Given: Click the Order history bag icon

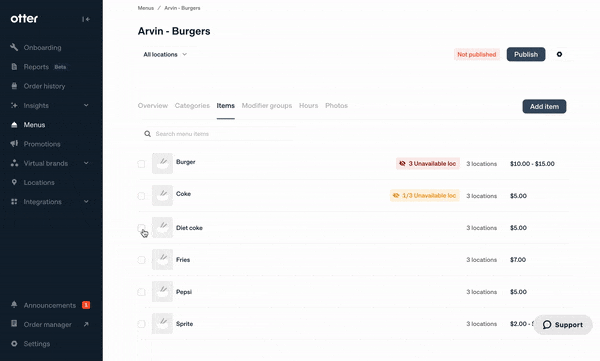Looking at the screenshot, I should (14, 86).
